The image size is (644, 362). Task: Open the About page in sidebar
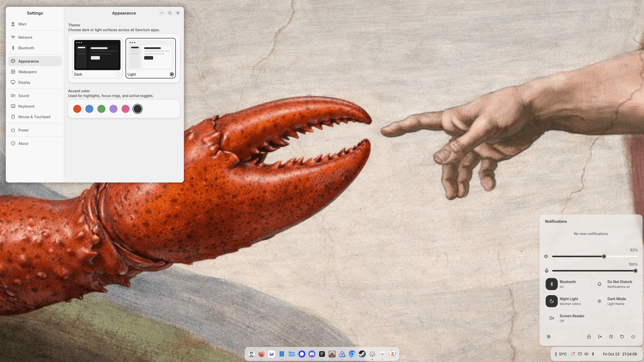tap(35, 144)
